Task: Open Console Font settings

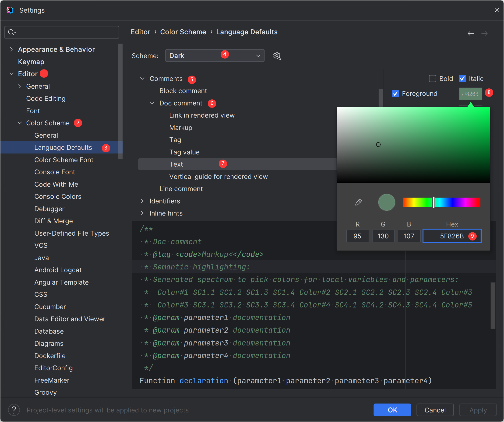Action: (x=55, y=172)
